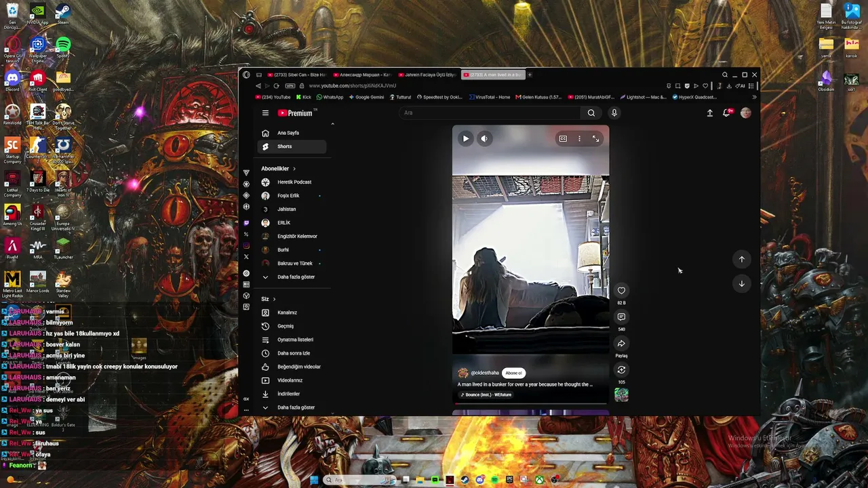
Task: Open Xbox icon in the taskbar
Action: click(540, 480)
